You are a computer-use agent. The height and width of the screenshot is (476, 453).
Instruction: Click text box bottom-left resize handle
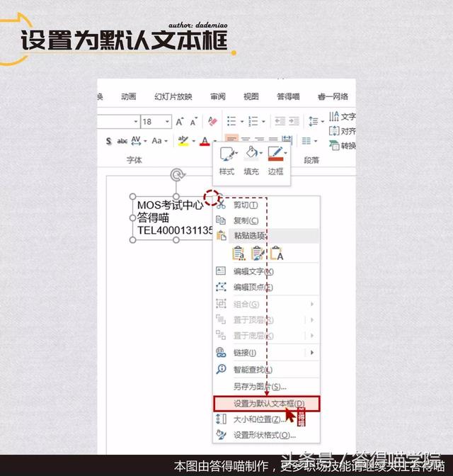click(x=132, y=240)
